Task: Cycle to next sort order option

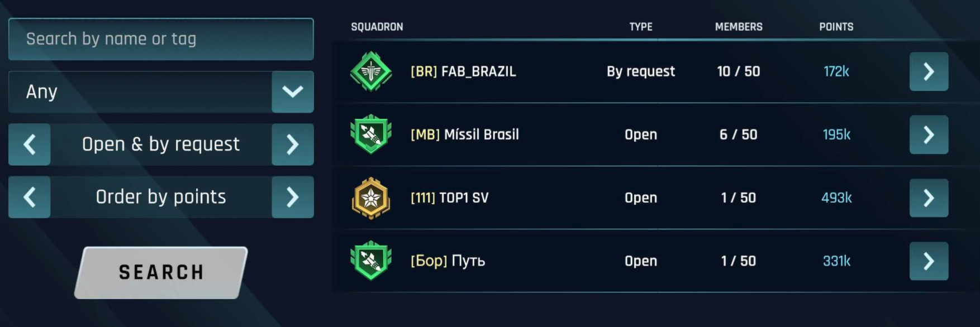Action: [x=293, y=197]
